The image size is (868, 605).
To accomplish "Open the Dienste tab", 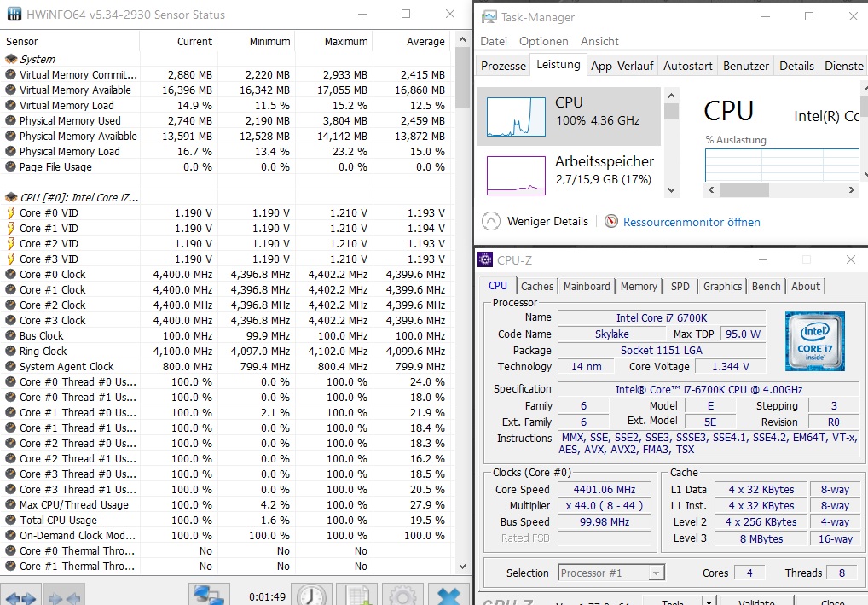I will click(843, 66).
